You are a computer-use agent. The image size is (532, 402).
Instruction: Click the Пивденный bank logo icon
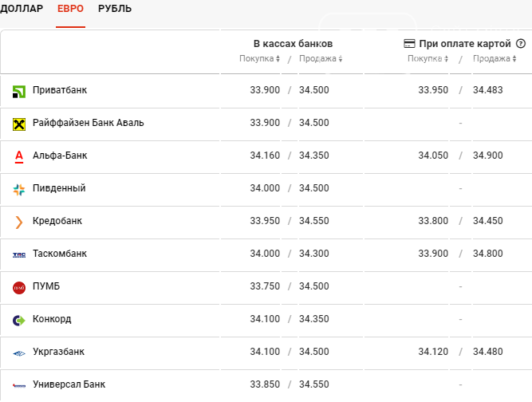click(x=19, y=189)
